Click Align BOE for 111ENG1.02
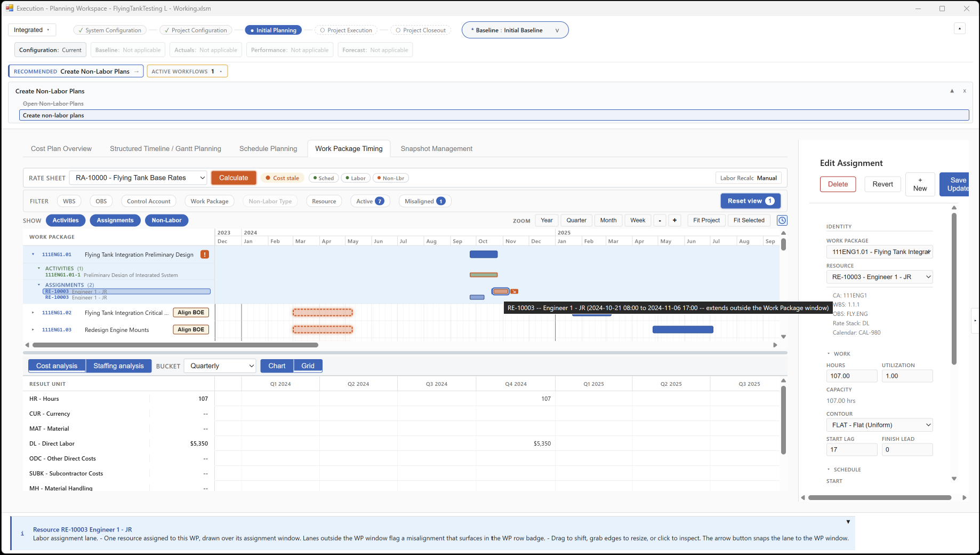Viewport: 980px width, 555px height. [191, 313]
